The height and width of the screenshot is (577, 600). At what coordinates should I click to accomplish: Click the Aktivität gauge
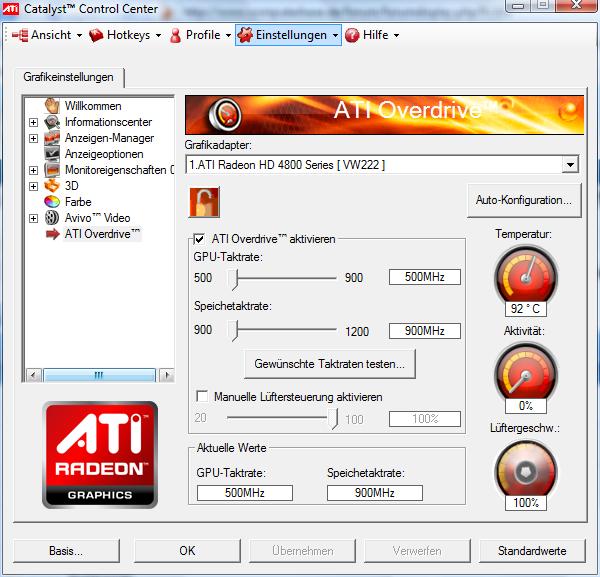526,372
